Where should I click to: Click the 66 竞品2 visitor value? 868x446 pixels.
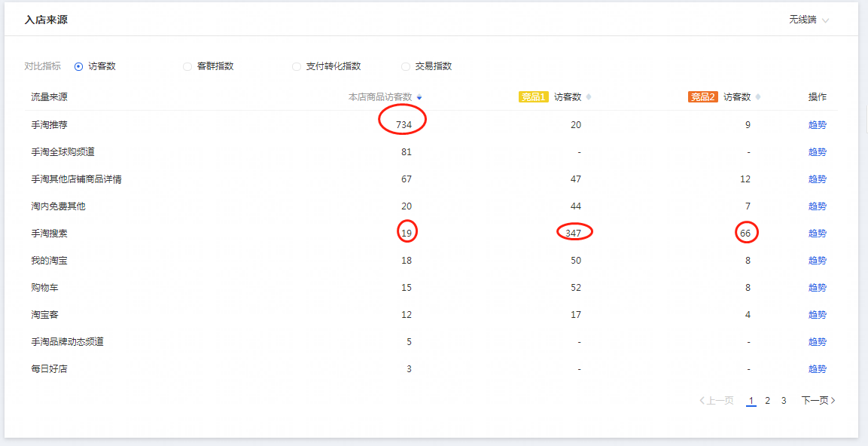coord(745,234)
